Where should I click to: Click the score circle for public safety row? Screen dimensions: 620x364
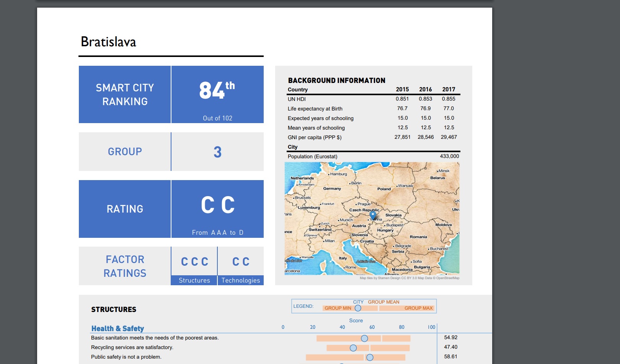(370, 357)
